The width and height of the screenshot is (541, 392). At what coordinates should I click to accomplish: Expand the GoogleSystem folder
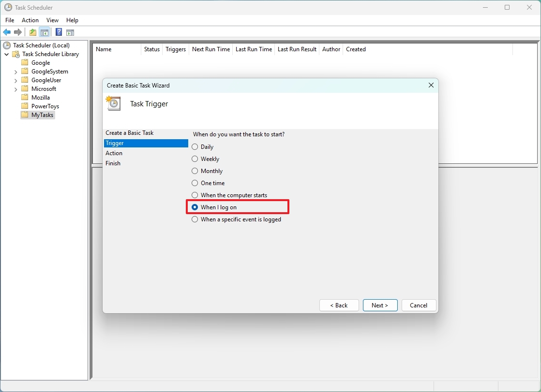point(15,72)
